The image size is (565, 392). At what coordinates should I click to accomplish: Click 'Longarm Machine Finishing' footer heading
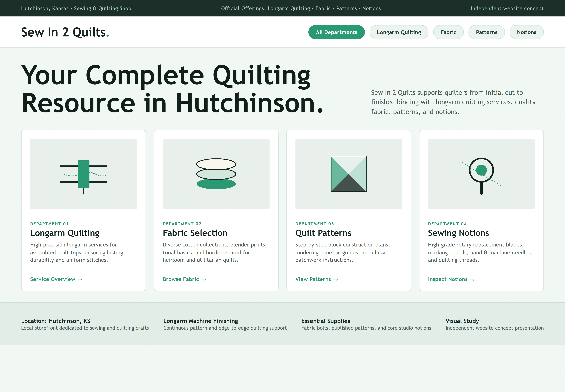point(201,321)
